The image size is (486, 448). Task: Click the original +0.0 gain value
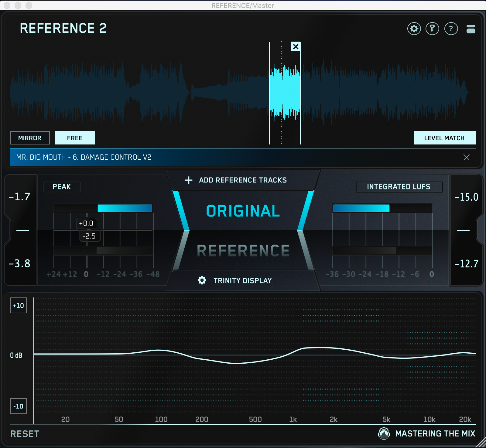86,223
